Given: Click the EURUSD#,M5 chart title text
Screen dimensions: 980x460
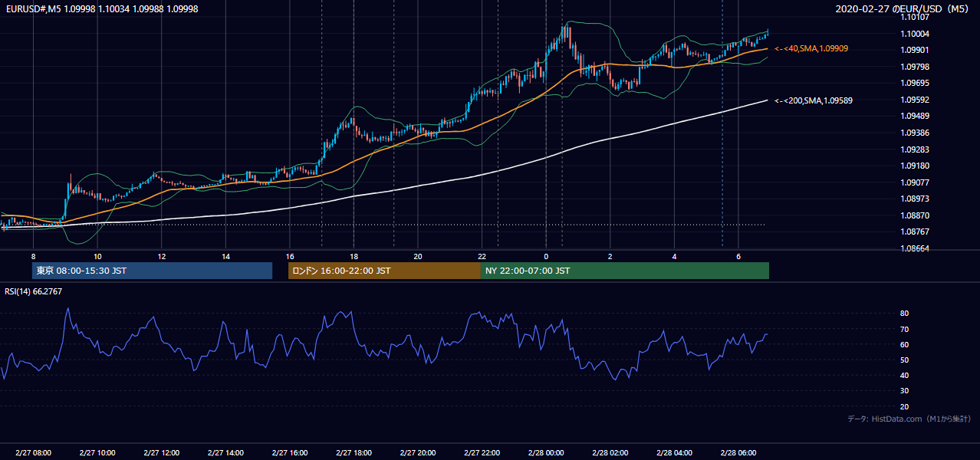Looking at the screenshot, I should click(102, 8).
